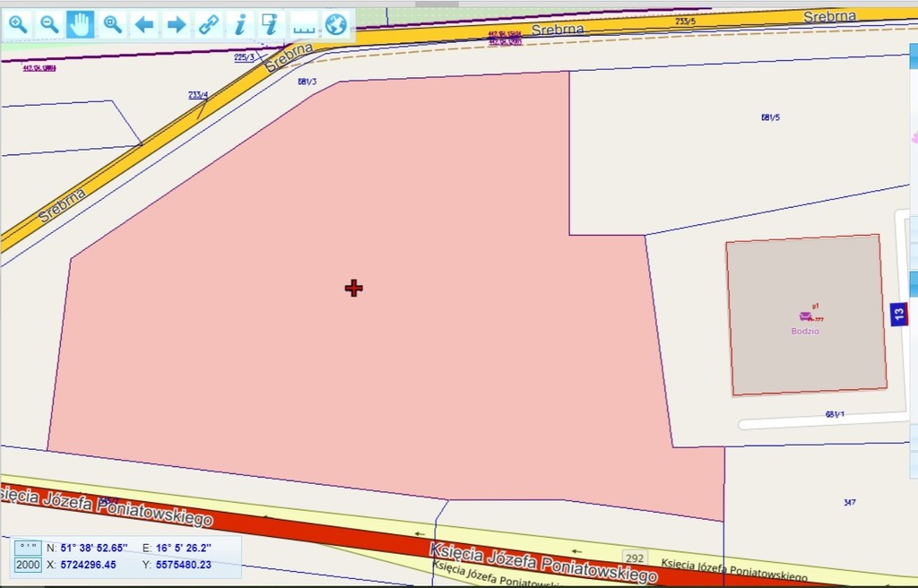Screen dimensions: 918x588
Task: Select the zoom out magnifier tool
Action: (49, 24)
